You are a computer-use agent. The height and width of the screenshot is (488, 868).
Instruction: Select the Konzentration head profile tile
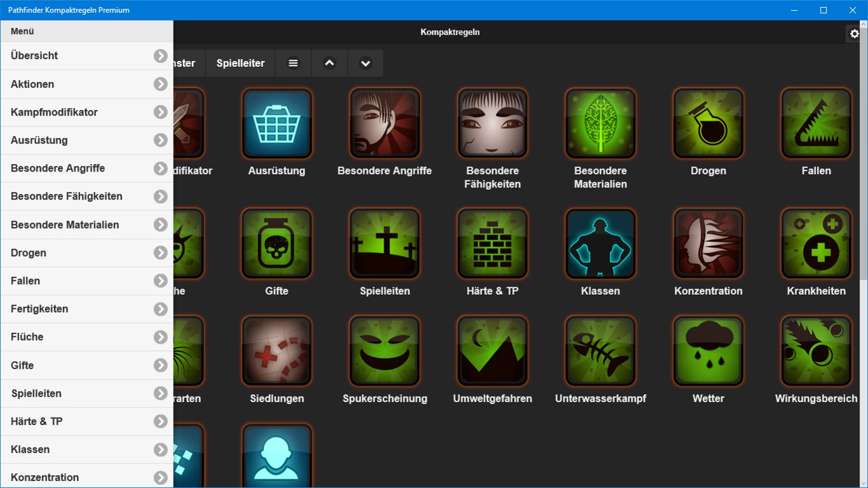[x=709, y=243]
